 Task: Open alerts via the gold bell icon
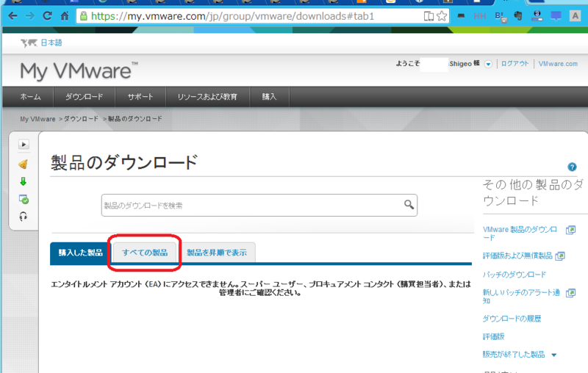(24, 164)
